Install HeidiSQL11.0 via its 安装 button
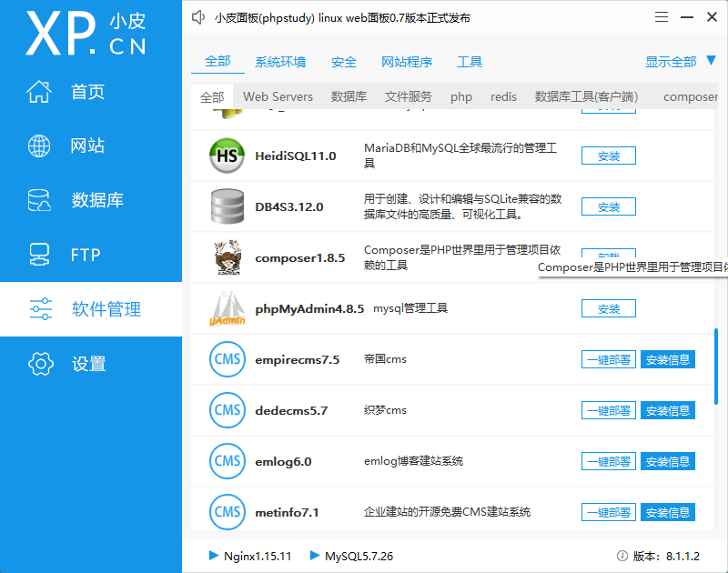728x573 pixels. point(608,155)
